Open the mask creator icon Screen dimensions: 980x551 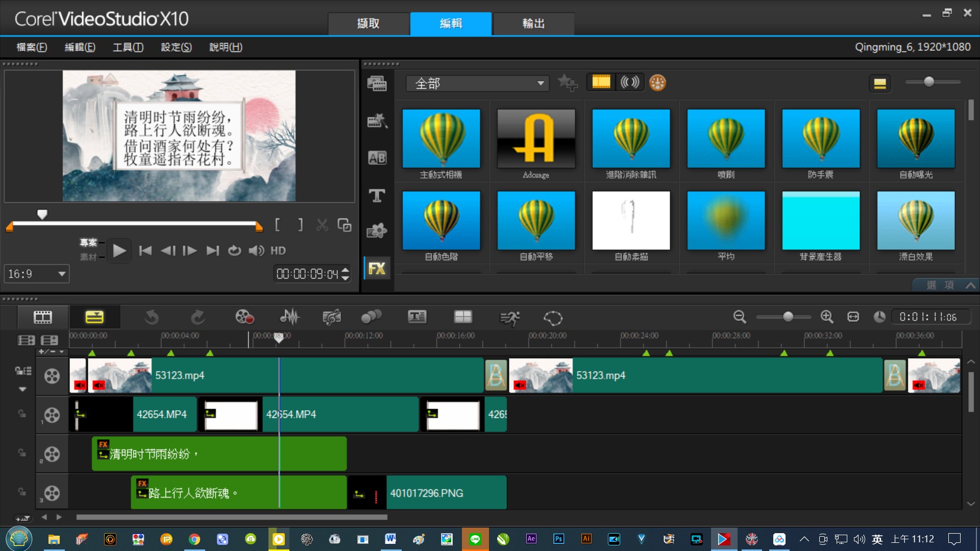tap(553, 318)
